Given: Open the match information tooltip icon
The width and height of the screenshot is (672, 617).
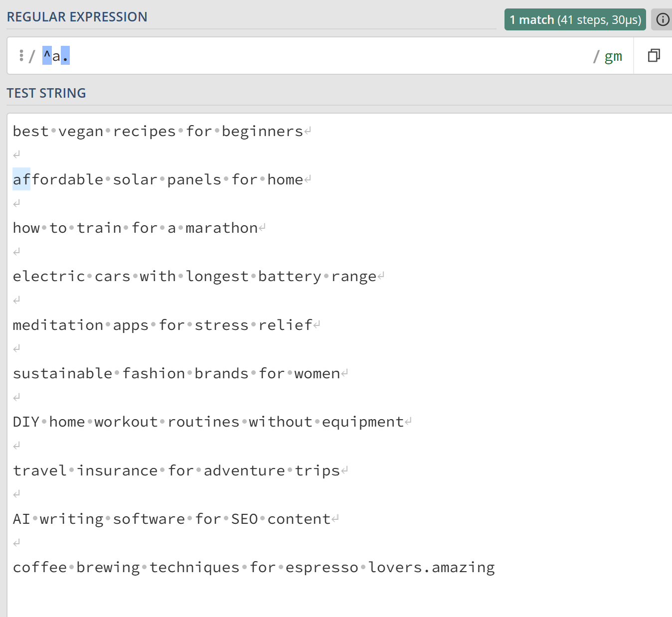Looking at the screenshot, I should [662, 20].
